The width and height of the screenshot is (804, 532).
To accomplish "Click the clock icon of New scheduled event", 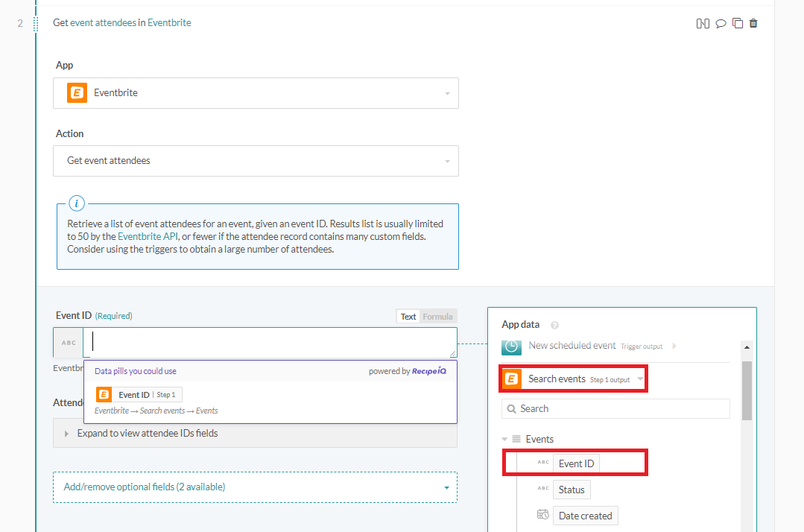I will [511, 346].
